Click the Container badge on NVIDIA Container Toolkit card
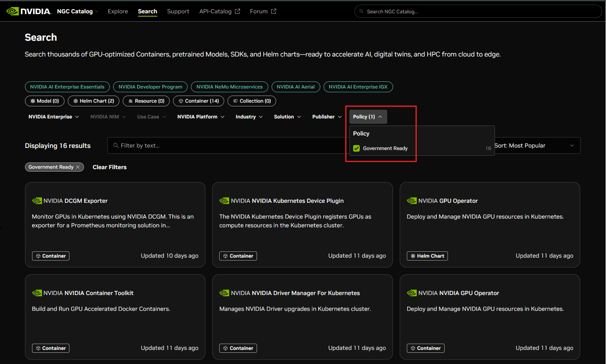The height and width of the screenshot is (364, 606). [50, 348]
